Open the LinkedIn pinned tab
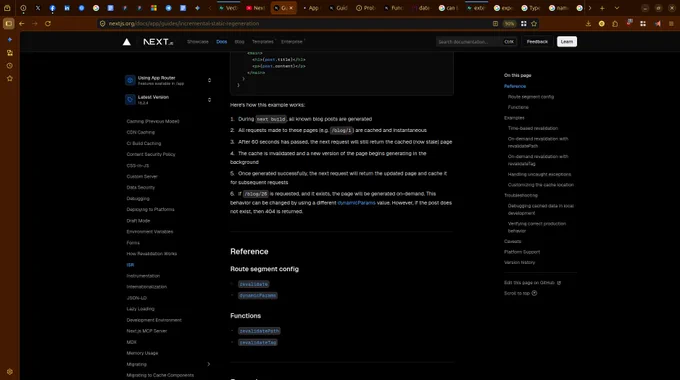The image size is (680, 380). click(67, 8)
